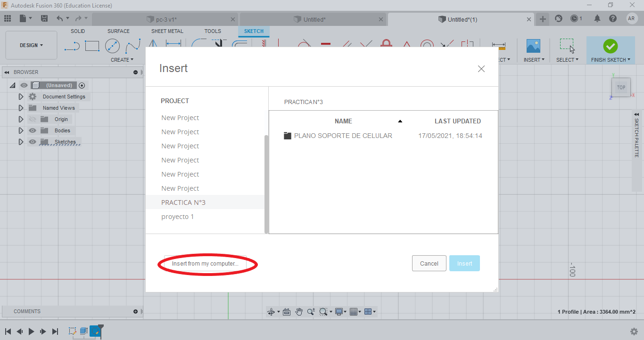Click the Save icon in the toolbar
This screenshot has height=340, width=644.
click(x=44, y=18)
